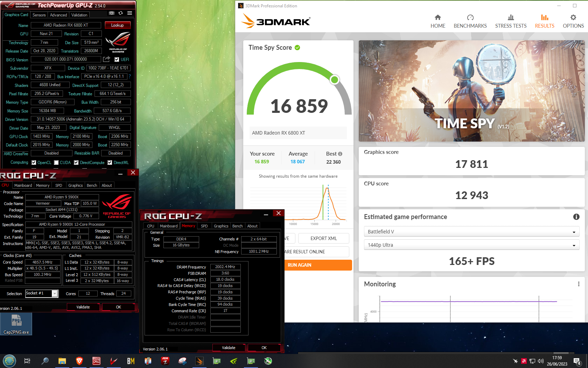Image resolution: width=588 pixels, height=368 pixels.
Task: Open the ASRock ASR Z taskbar icon
Action: (x=165, y=361)
